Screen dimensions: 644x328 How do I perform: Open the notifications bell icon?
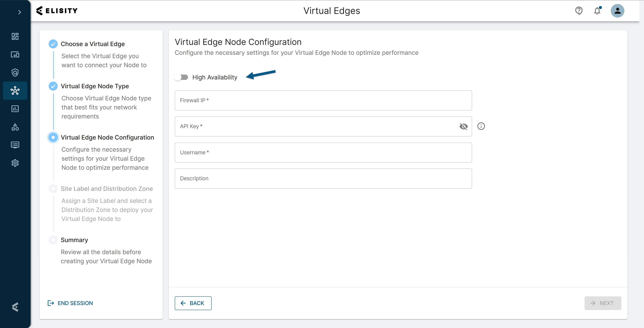click(597, 11)
